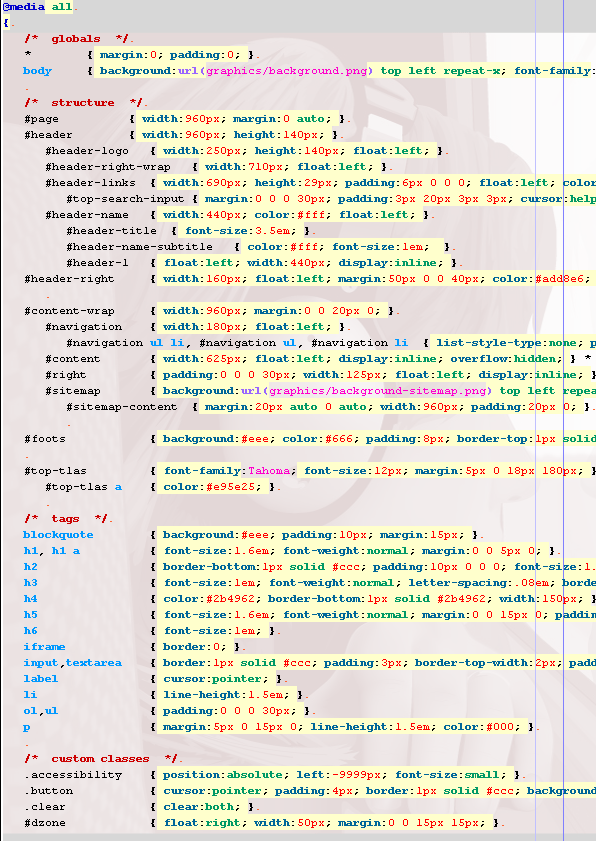This screenshot has height=841, width=596.
Task: Click the #dzone selector
Action: click(x=45, y=823)
